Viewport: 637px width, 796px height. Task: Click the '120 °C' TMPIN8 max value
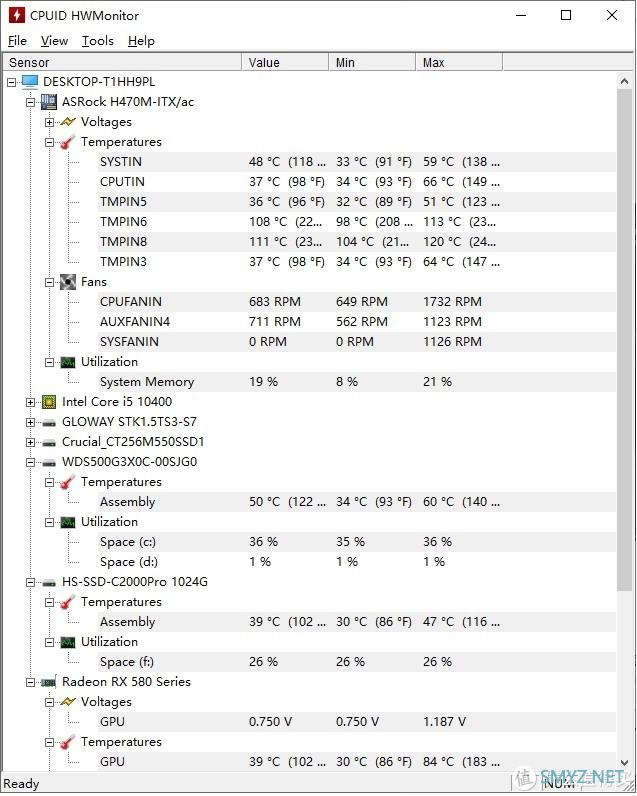tap(442, 242)
